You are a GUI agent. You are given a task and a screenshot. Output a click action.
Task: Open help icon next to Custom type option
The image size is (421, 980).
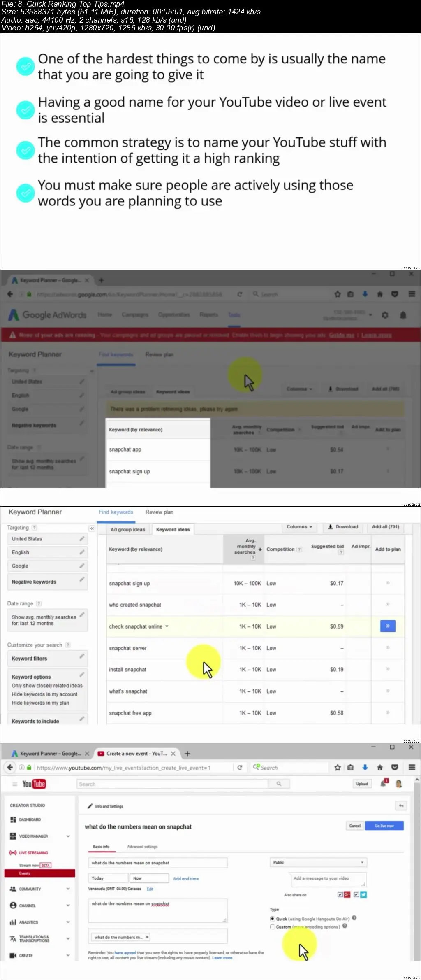click(x=345, y=926)
